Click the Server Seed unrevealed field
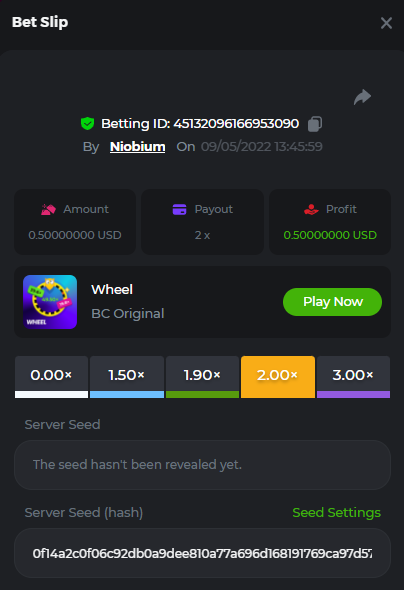Viewport: 404px width, 590px height. [202, 465]
